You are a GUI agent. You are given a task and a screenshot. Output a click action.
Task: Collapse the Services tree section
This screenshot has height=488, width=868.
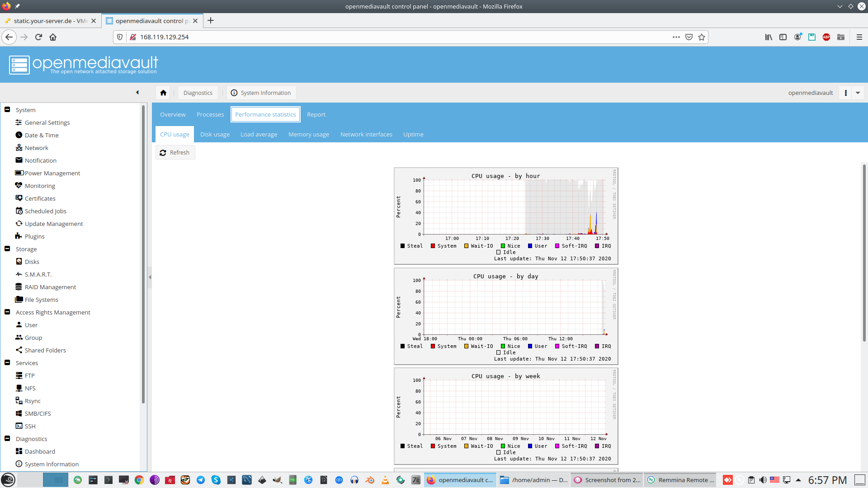click(7, 362)
